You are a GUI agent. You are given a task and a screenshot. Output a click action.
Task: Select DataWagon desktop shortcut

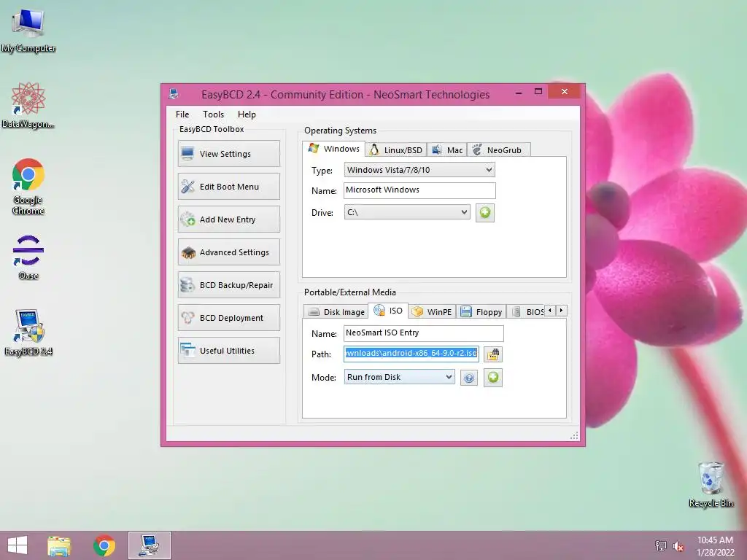coord(28,105)
